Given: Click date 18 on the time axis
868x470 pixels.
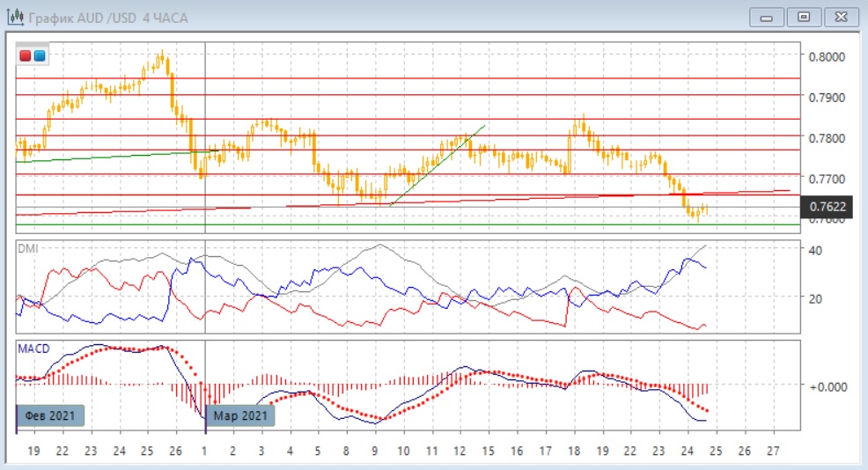Looking at the screenshot, I should tap(574, 450).
